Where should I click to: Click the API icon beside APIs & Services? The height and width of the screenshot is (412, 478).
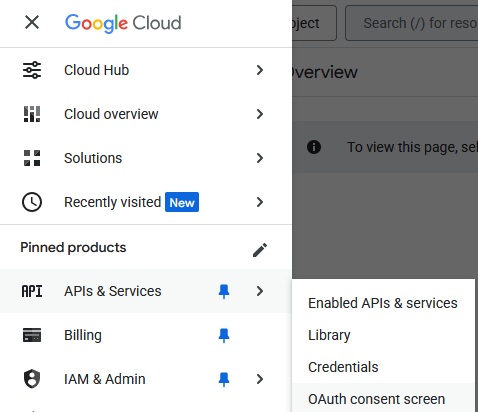pyautogui.click(x=32, y=291)
